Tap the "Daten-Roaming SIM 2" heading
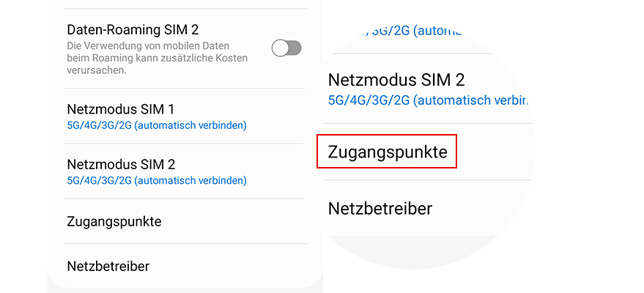 pos(133,30)
